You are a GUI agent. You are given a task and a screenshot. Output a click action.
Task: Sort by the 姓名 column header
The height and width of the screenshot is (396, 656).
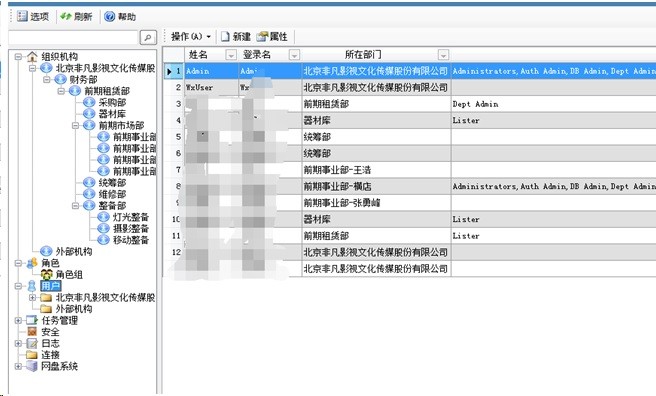198,55
